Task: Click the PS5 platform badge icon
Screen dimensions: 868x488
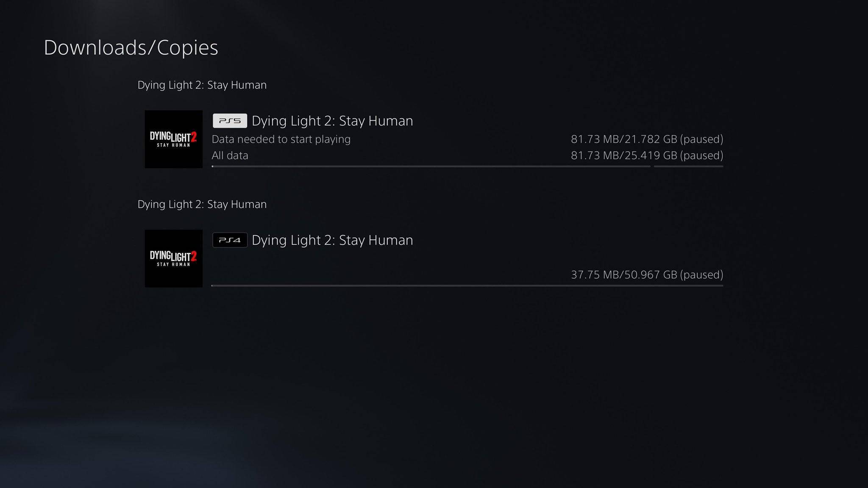Action: 230,121
